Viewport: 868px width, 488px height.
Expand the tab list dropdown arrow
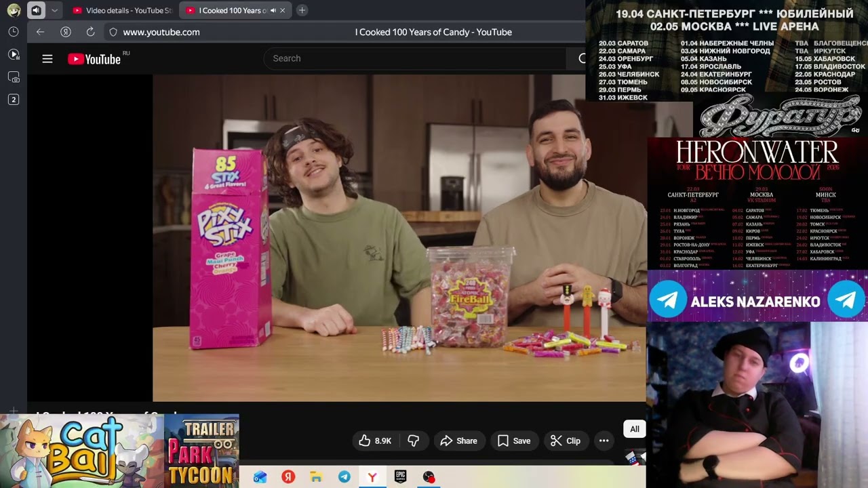point(55,10)
